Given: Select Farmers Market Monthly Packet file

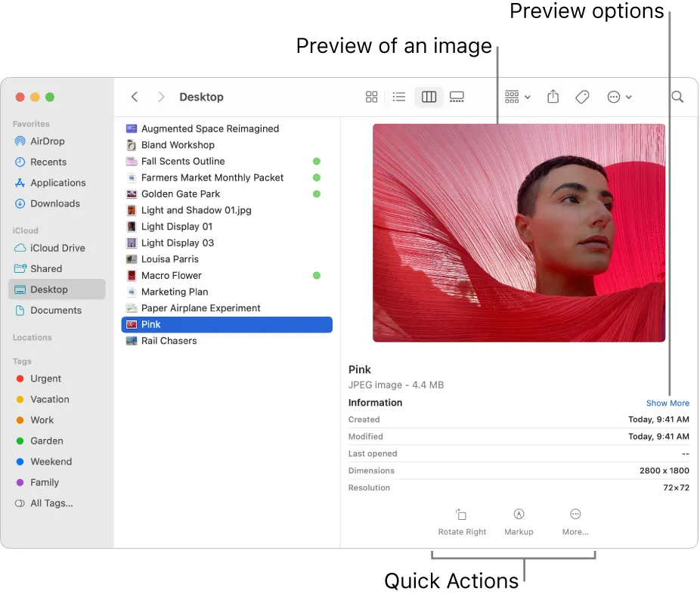Looking at the screenshot, I should tap(227, 178).
